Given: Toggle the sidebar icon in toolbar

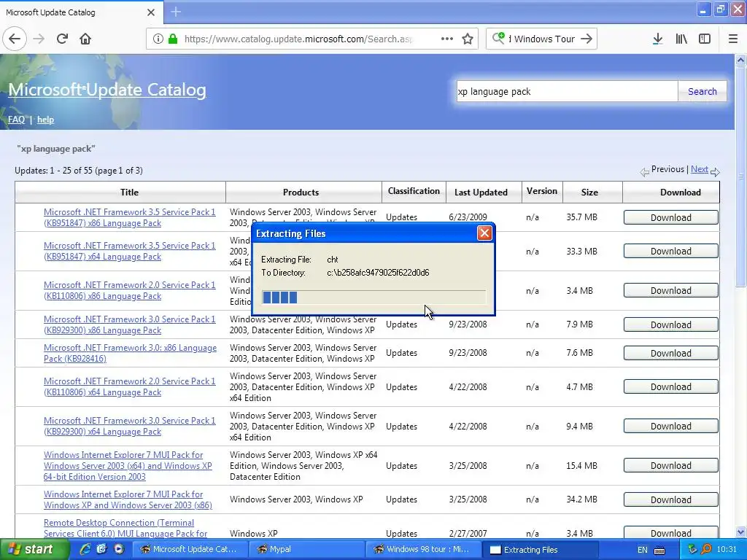Looking at the screenshot, I should (x=705, y=39).
